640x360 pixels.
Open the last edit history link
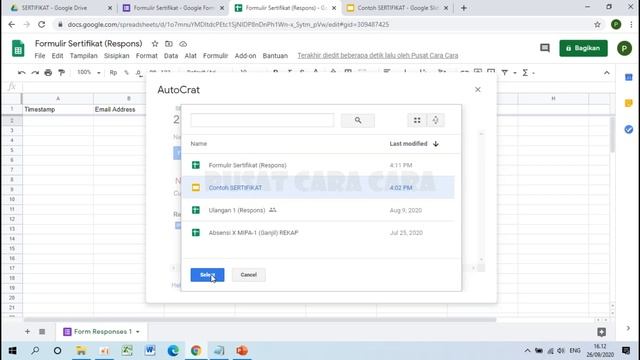click(x=378, y=56)
